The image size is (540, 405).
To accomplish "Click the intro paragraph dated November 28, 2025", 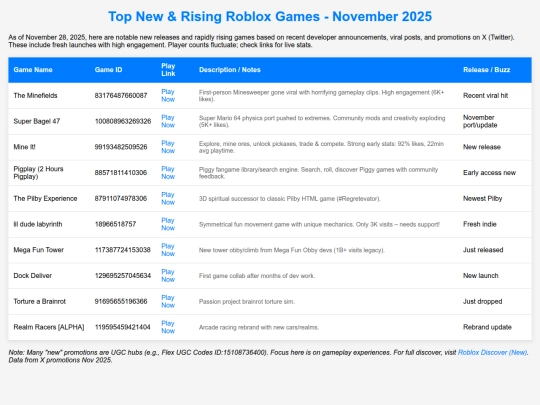I will 261,41.
